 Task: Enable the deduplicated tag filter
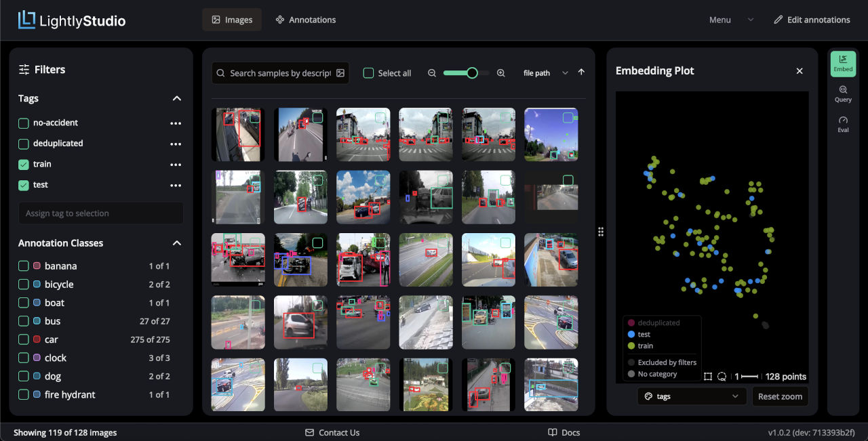(24, 144)
